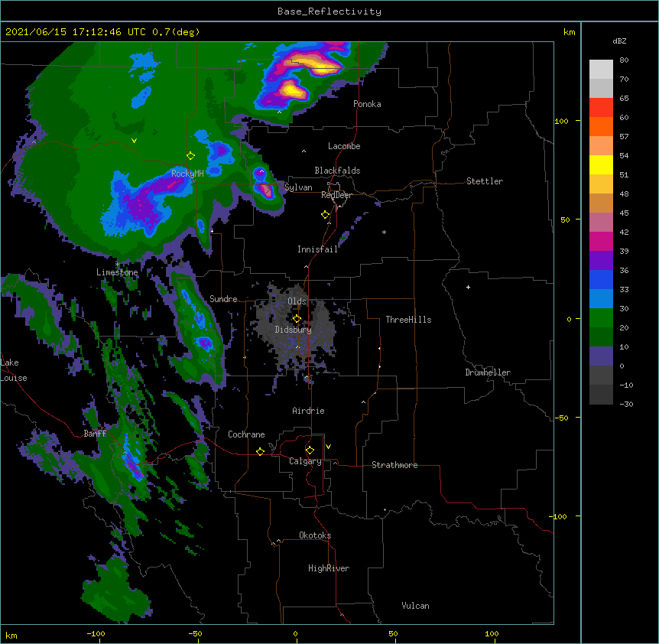The image size is (659, 644).
Task: Click the yellow diamond marker at Calgary
Action: [x=310, y=450]
